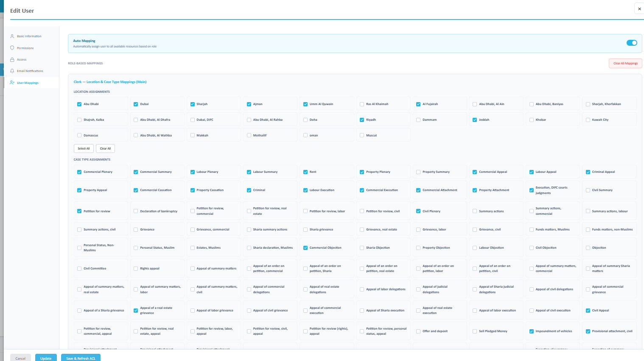The width and height of the screenshot is (644, 361).
Task: Click the Permissions shield icon
Action: (x=12, y=48)
